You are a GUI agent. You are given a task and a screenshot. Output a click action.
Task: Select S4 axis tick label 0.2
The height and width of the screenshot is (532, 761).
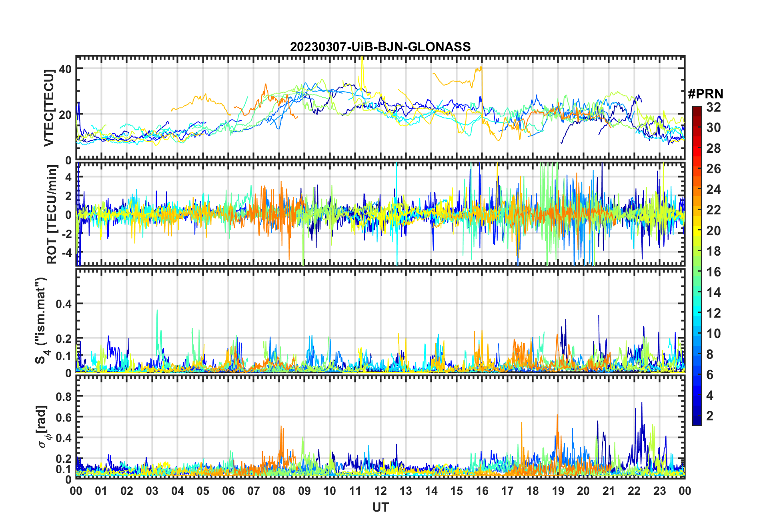click(x=64, y=338)
